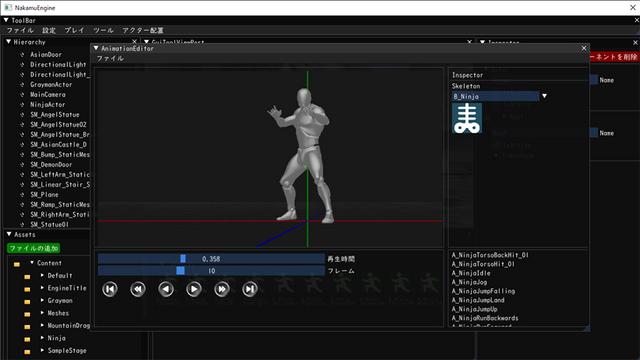640x360 pixels.
Task: Play the animation in the editor
Action: [194, 289]
